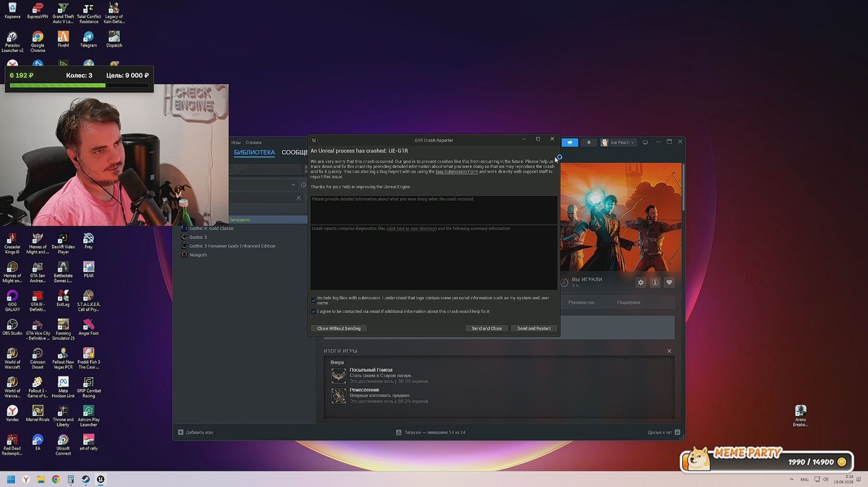
Task: Open the Поддержка tab
Action: [x=628, y=302]
